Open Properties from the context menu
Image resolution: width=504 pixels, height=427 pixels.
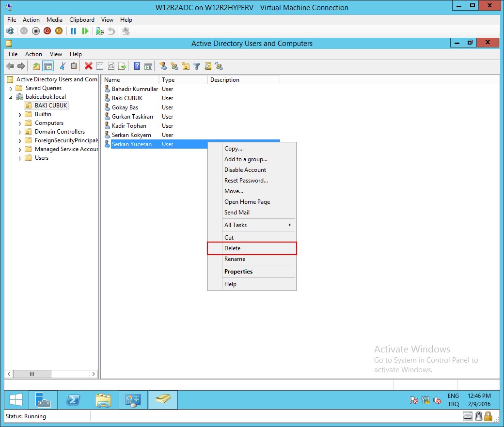[x=252, y=271]
